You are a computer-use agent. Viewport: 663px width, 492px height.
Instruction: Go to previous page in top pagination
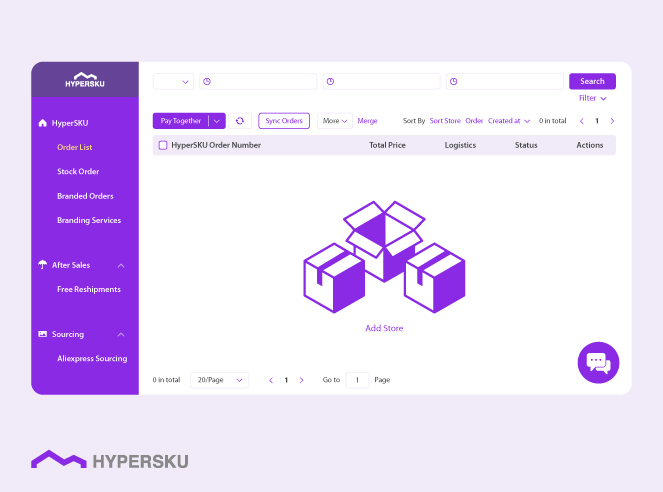[x=582, y=121]
